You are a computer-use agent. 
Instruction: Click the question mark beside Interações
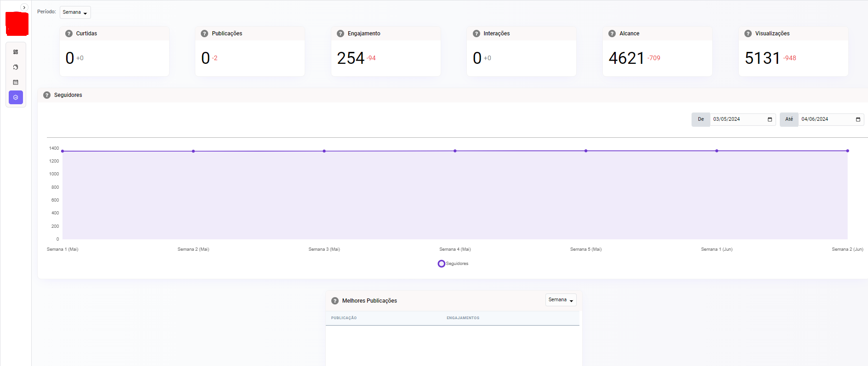click(x=477, y=34)
